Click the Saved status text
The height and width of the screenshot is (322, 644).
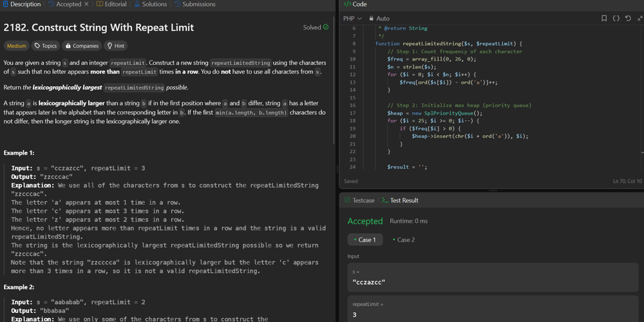coord(351,181)
